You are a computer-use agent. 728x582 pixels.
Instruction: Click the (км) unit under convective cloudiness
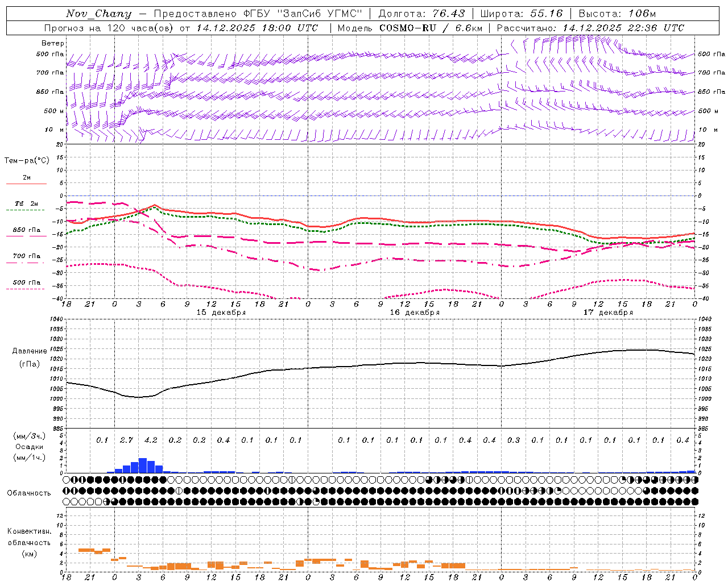point(29,554)
